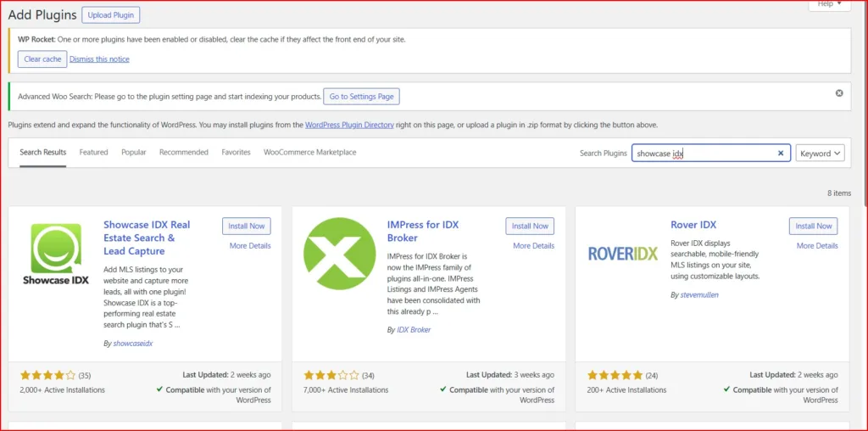Open the Rover IDX title link
Viewport: 868px width, 431px height.
click(693, 225)
